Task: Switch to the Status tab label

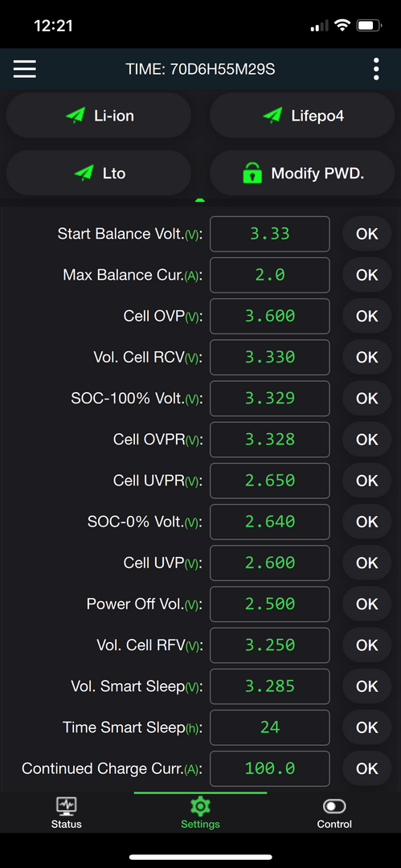Action: point(67,825)
